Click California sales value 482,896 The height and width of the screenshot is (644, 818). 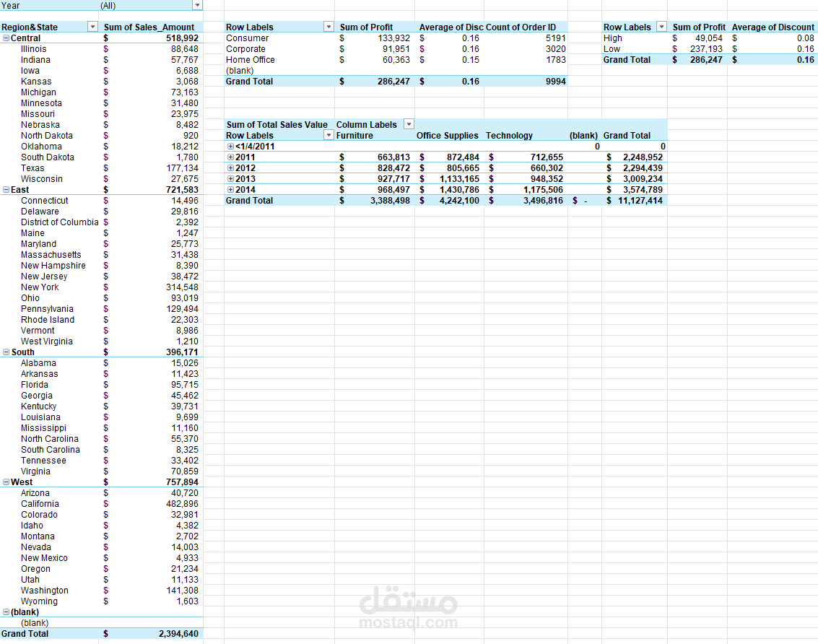click(182, 504)
